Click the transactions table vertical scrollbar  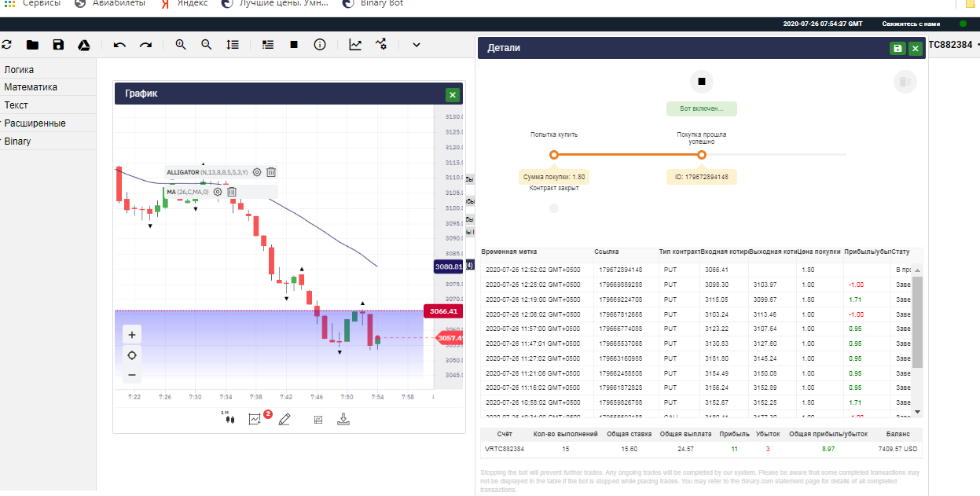(917, 321)
